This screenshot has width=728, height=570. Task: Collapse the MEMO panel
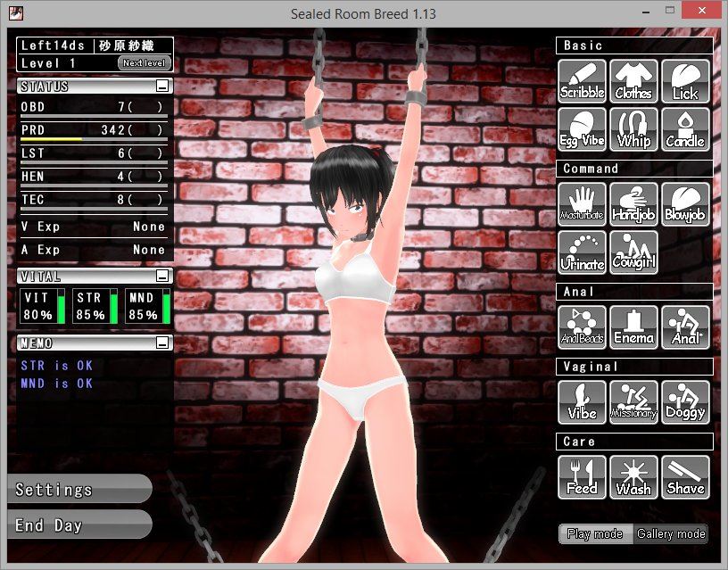[164, 342]
